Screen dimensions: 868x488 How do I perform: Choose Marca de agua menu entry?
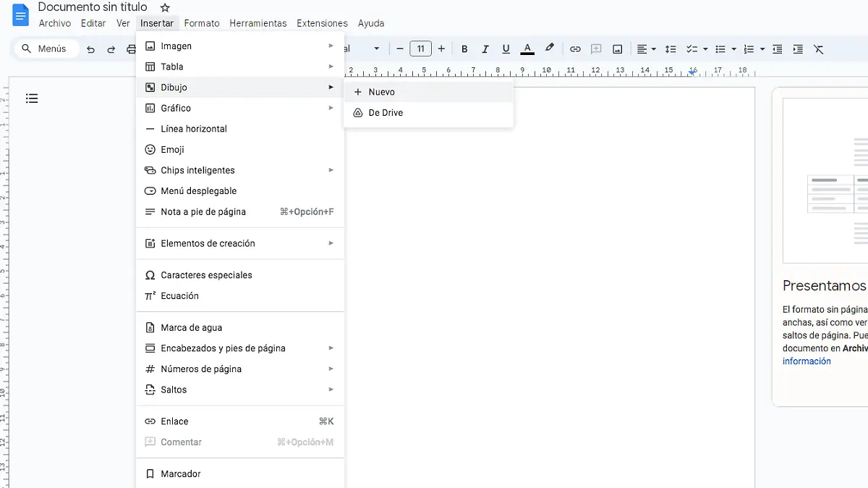coord(191,327)
